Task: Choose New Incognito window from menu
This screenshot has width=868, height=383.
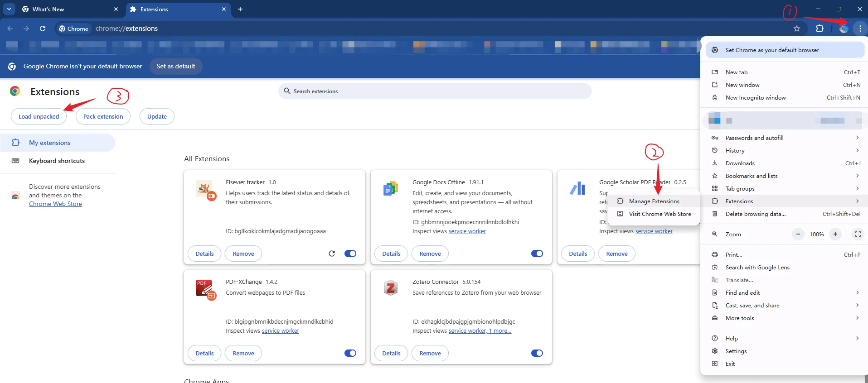Action: [785, 98]
